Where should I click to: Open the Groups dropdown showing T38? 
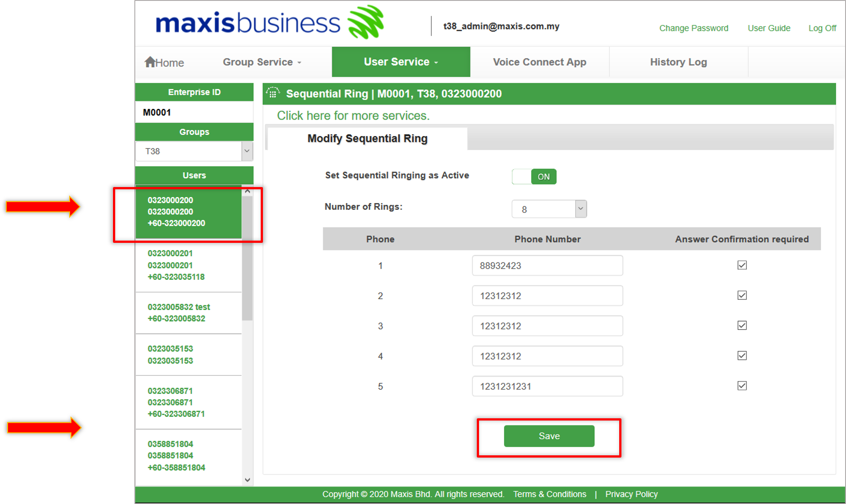(246, 151)
